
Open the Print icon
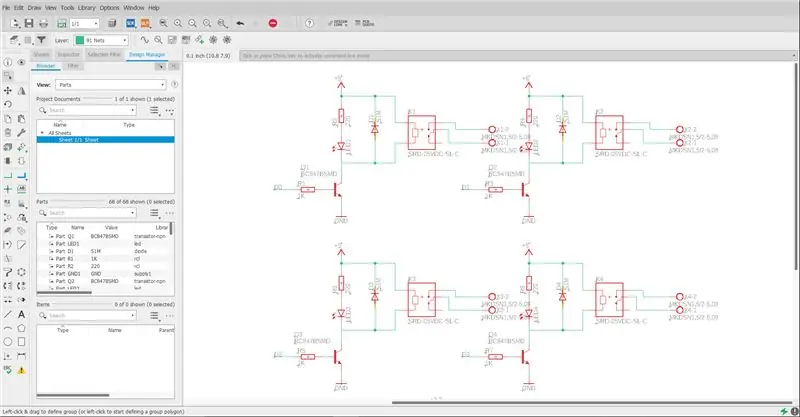(x=43, y=23)
